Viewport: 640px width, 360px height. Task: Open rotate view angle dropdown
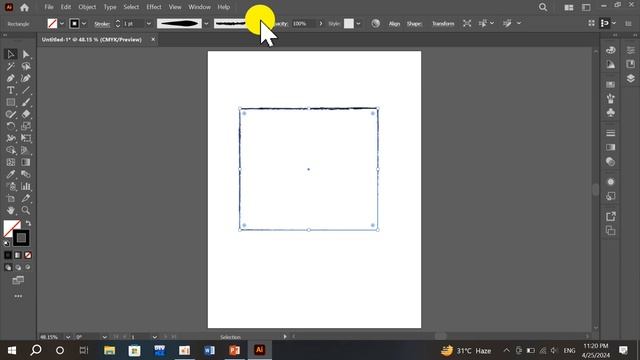pyautogui.click(x=104, y=337)
